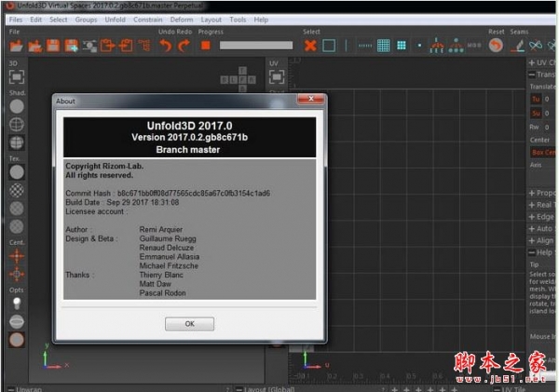
Task: Select the flat shading sphere icon
Action: pyautogui.click(x=17, y=106)
